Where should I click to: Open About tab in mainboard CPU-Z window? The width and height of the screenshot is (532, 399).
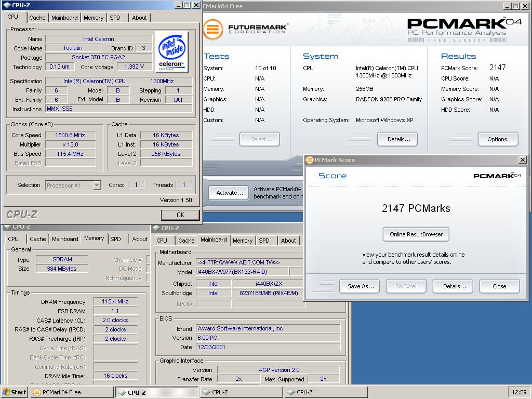click(288, 240)
